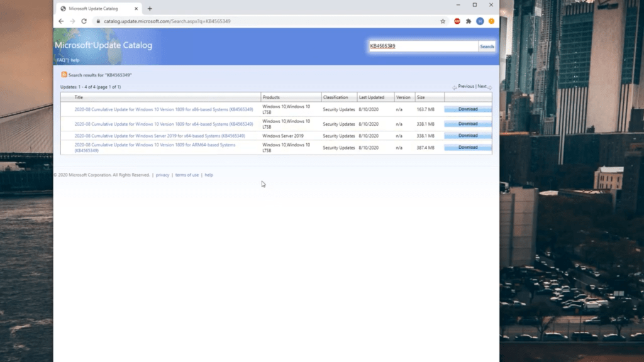
Task: Click the address bar URL
Action: click(167, 21)
